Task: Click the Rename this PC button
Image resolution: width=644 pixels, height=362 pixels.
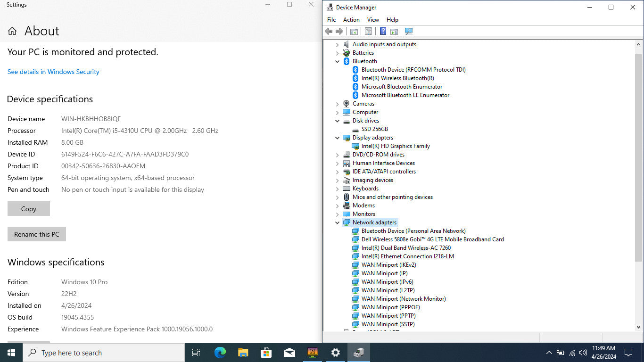Action: click(x=37, y=234)
